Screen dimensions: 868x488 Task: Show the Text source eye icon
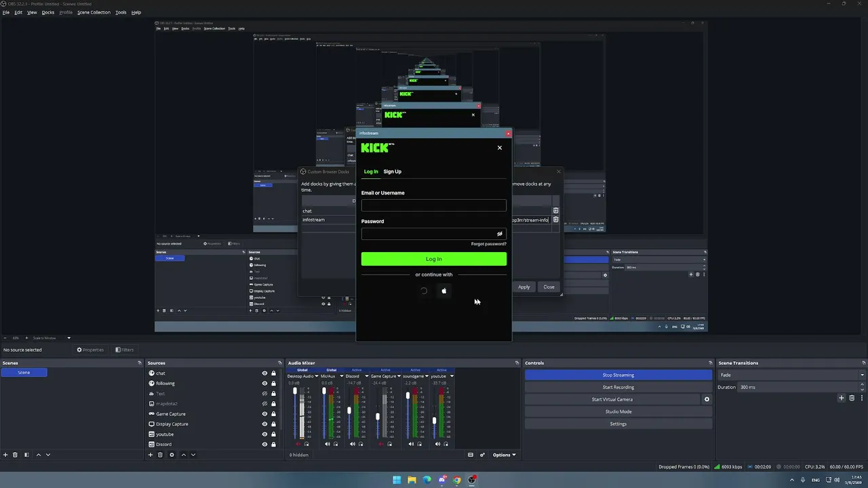(265, 394)
